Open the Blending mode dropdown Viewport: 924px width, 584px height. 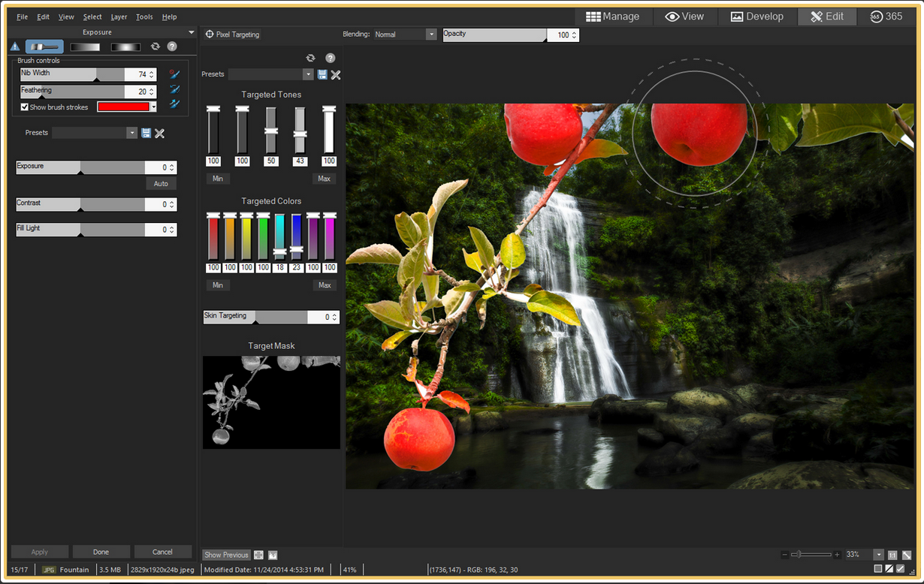430,35
